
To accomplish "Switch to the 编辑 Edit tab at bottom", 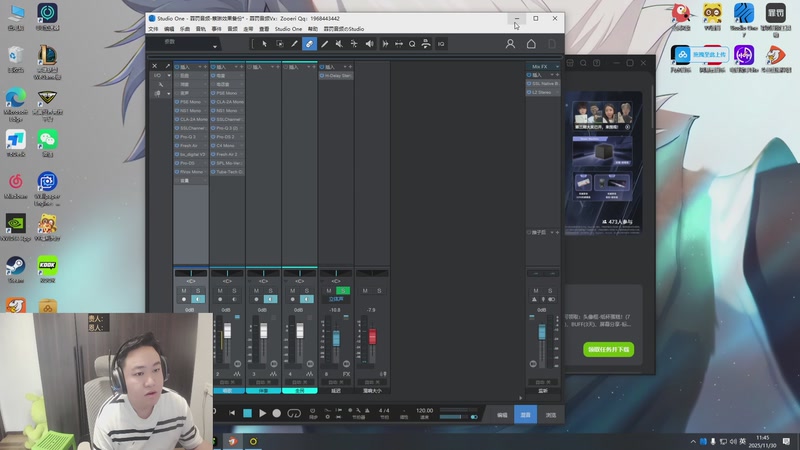I will point(502,415).
